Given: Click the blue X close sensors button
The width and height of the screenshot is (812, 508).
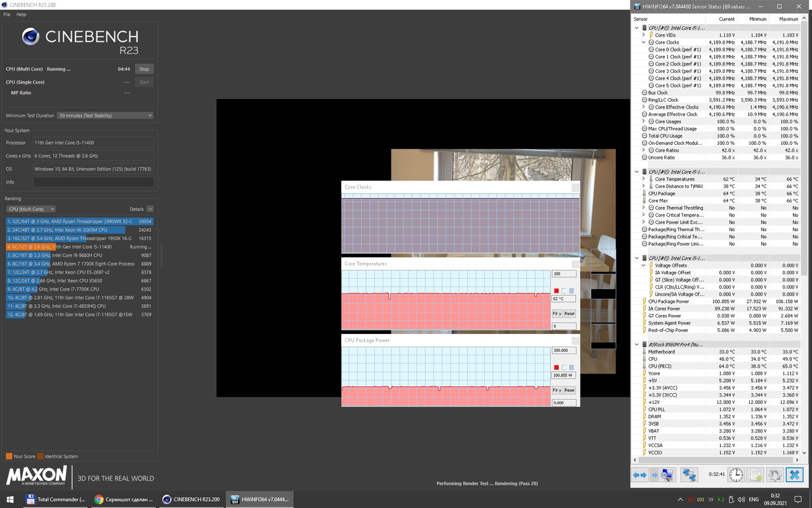Looking at the screenshot, I should point(794,474).
